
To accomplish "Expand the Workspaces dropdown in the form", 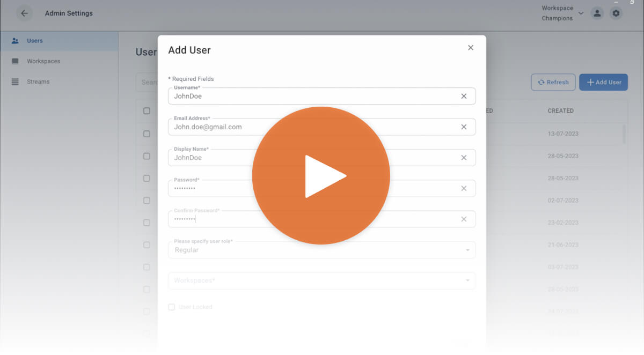I will point(322,280).
